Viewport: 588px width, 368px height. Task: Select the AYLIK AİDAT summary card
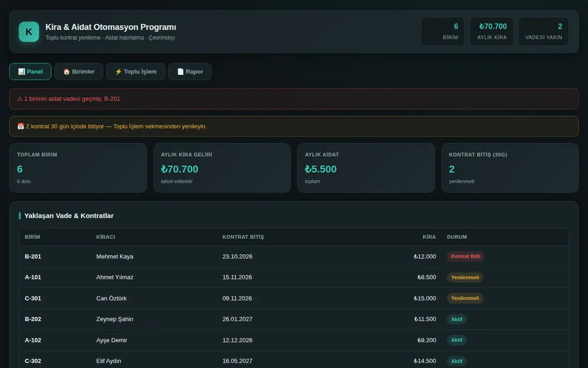point(366,168)
